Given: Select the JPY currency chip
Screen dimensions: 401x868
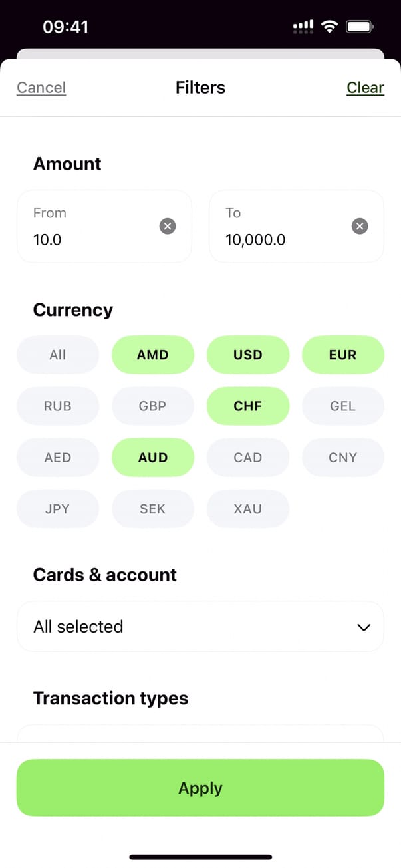Looking at the screenshot, I should [58, 509].
